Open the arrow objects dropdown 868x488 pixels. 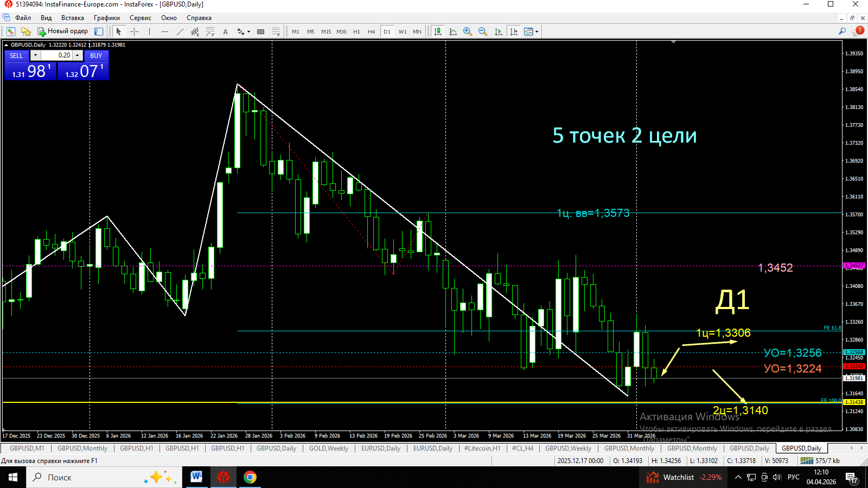pyautogui.click(x=248, y=31)
